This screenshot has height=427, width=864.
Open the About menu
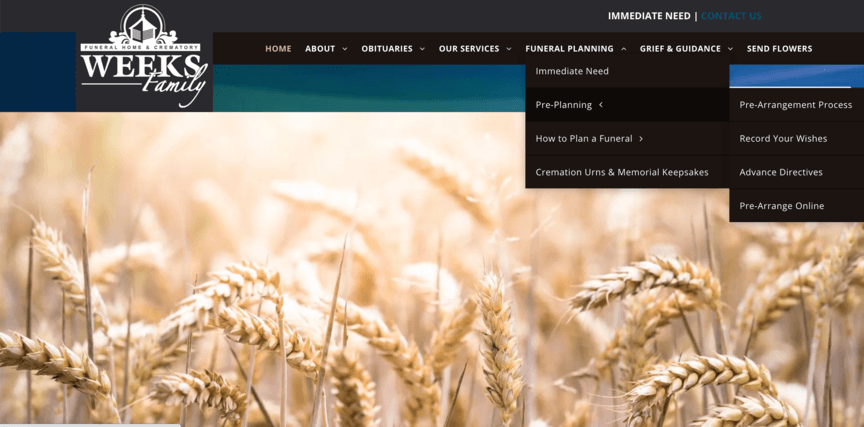[x=320, y=48]
